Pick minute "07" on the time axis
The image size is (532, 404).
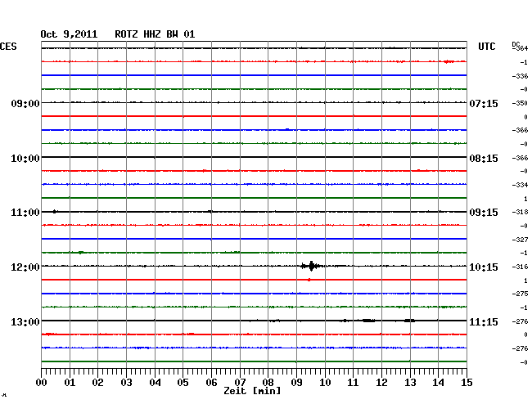(240, 383)
